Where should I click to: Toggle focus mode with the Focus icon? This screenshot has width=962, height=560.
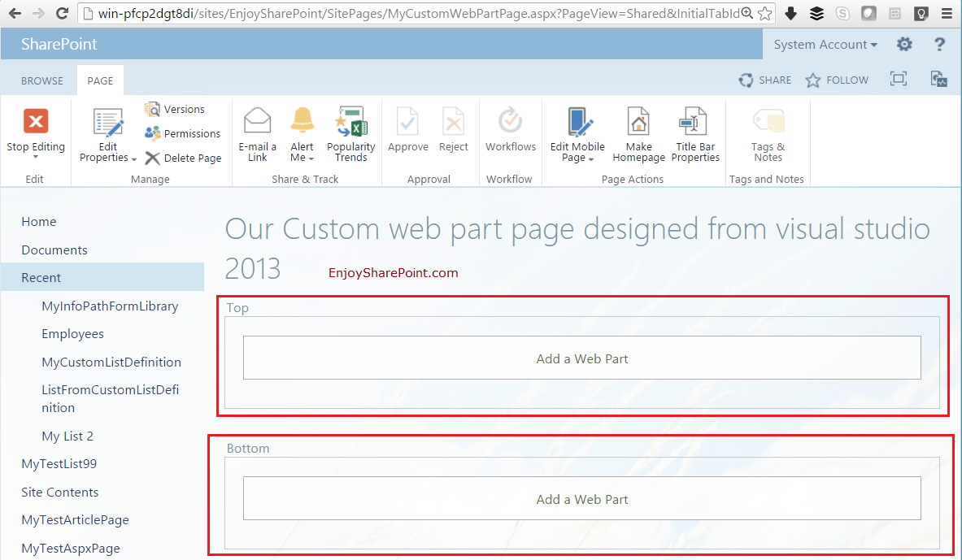[898, 80]
